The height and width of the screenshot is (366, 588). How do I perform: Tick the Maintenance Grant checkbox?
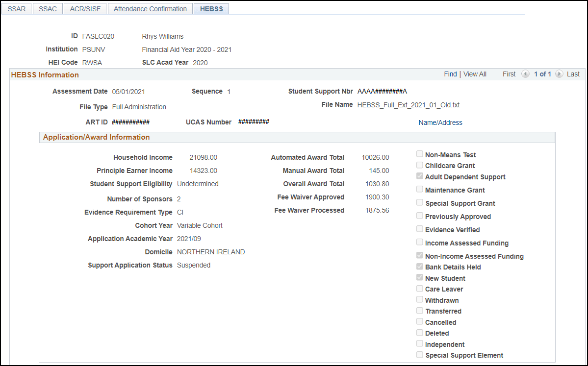click(x=420, y=189)
